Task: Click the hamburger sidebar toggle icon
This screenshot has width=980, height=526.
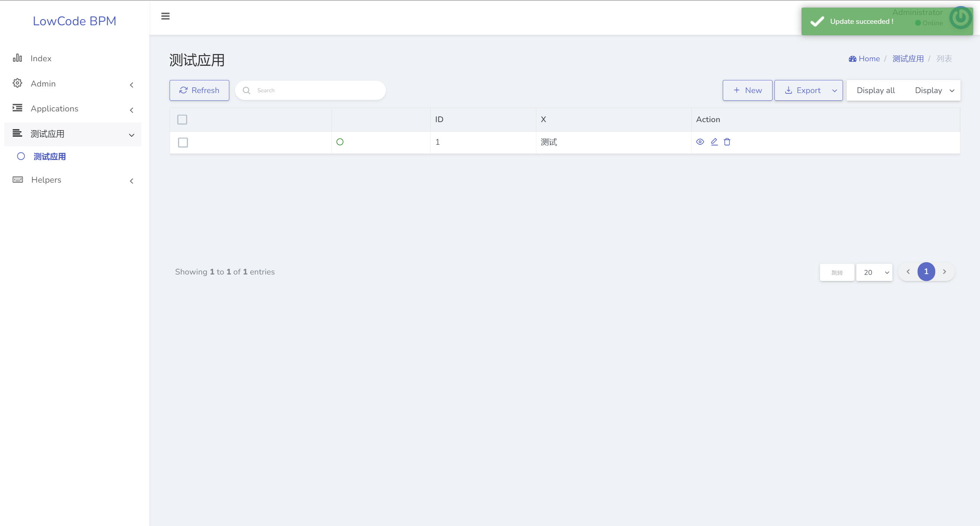Action: click(x=165, y=16)
